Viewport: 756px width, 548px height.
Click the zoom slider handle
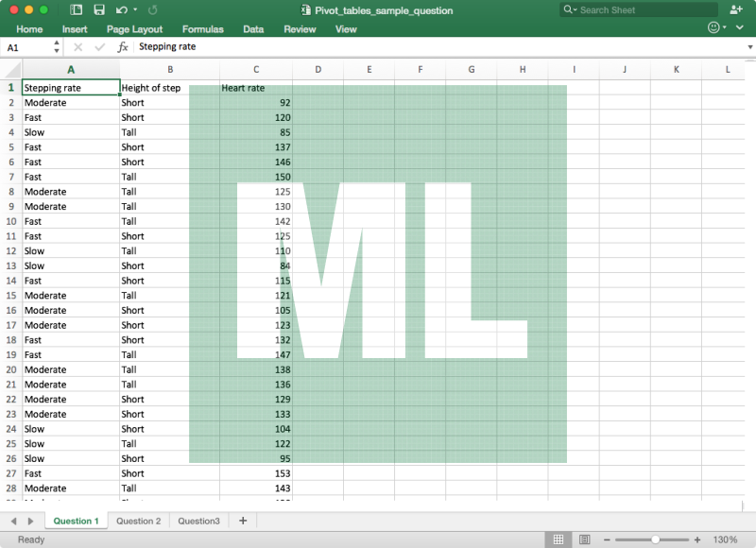click(x=657, y=539)
